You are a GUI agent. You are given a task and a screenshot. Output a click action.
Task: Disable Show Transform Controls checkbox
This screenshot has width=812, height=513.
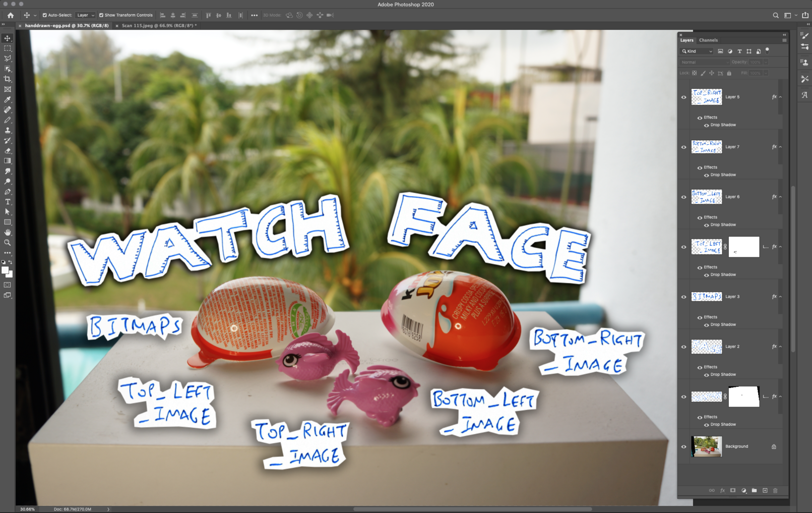click(x=101, y=15)
